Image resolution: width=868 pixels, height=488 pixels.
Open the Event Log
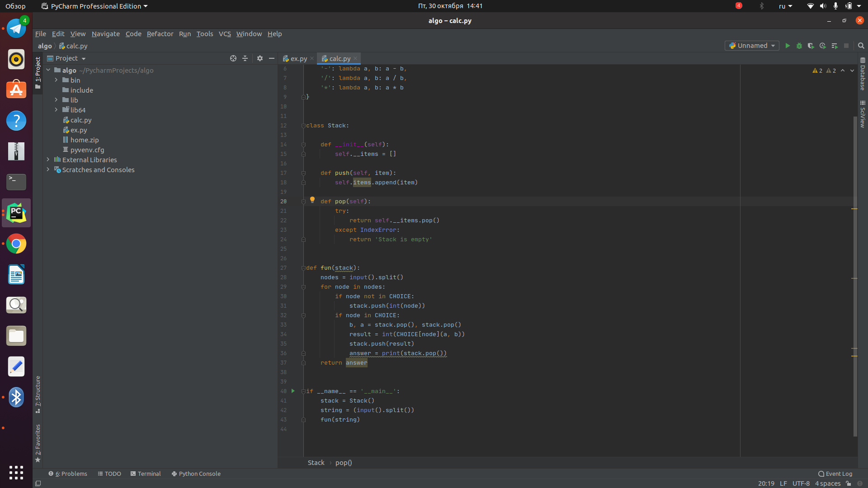point(835,474)
